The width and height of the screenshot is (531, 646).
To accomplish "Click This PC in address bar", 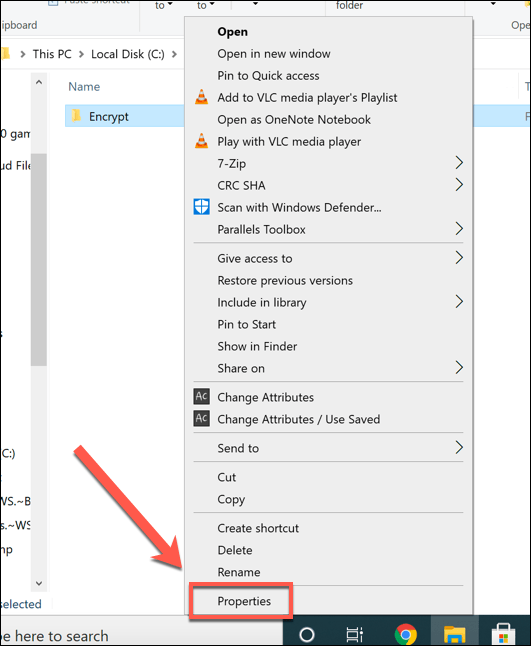I will pyautogui.click(x=52, y=54).
